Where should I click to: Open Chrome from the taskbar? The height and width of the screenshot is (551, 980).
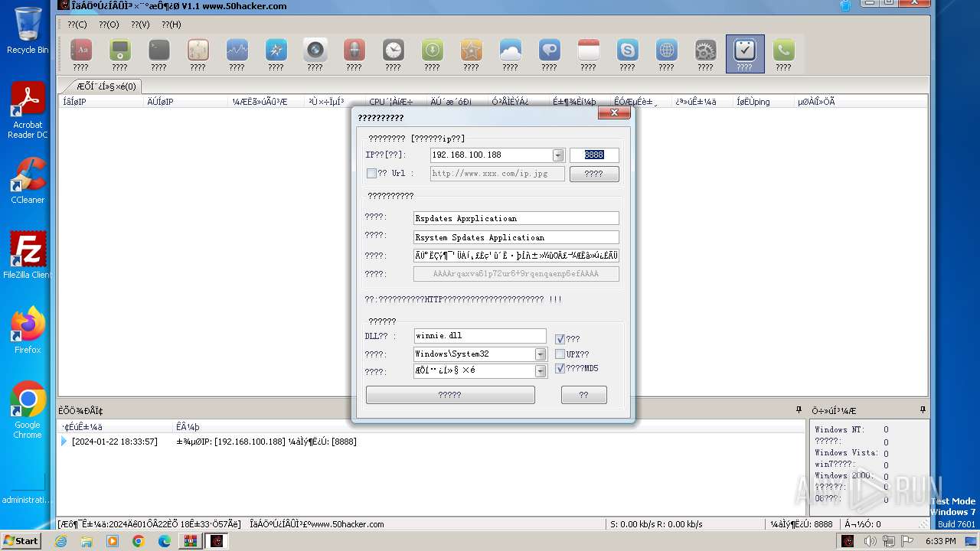pyautogui.click(x=139, y=541)
